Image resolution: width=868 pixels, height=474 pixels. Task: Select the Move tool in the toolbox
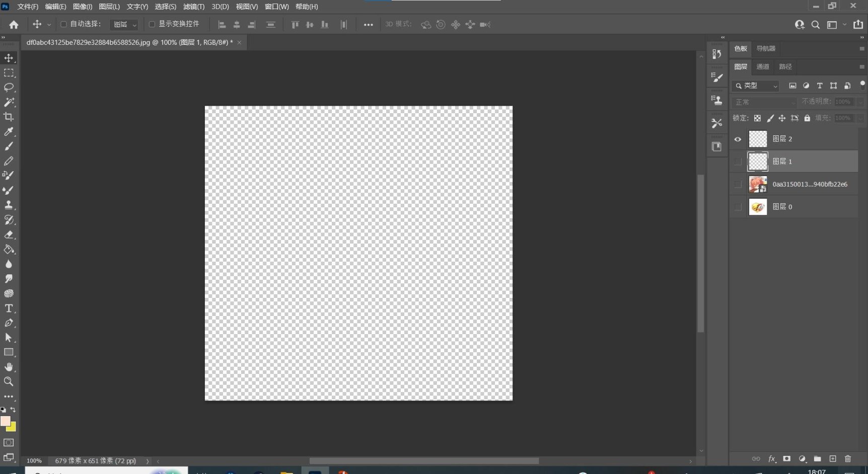point(9,58)
